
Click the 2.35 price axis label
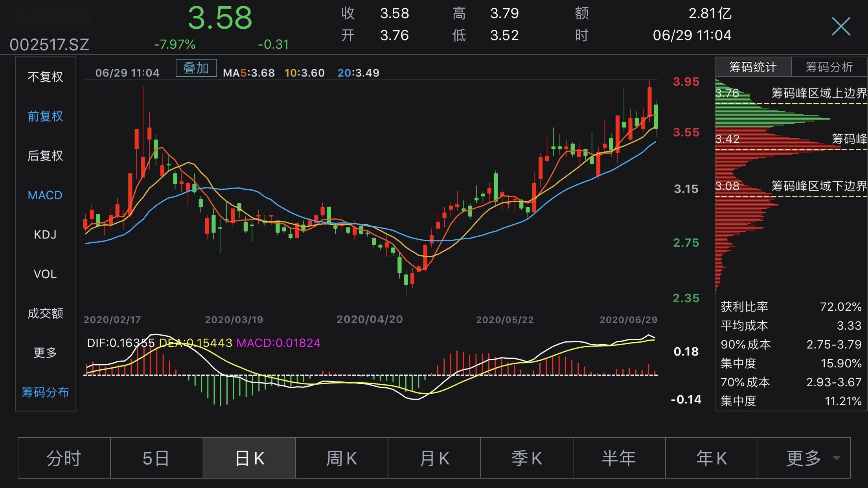(686, 298)
